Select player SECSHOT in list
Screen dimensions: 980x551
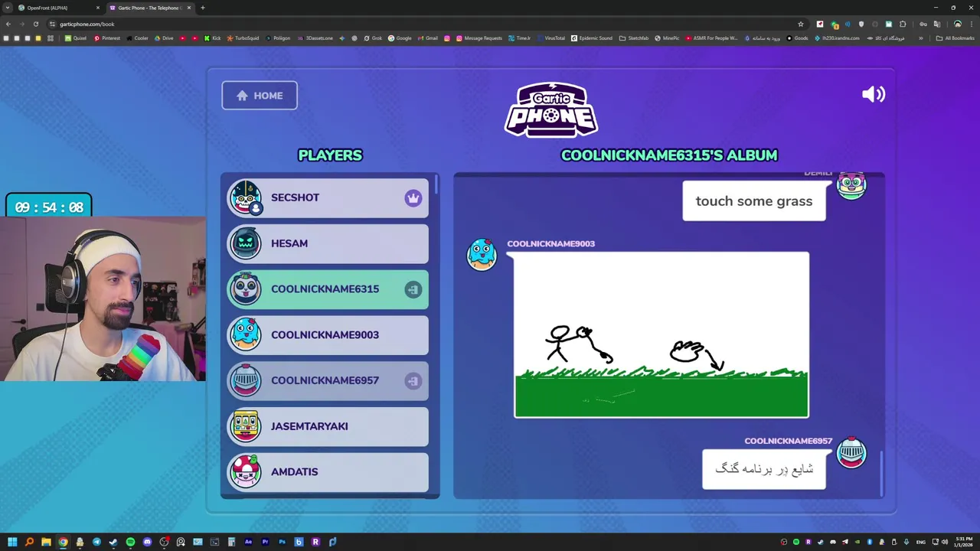pos(328,197)
